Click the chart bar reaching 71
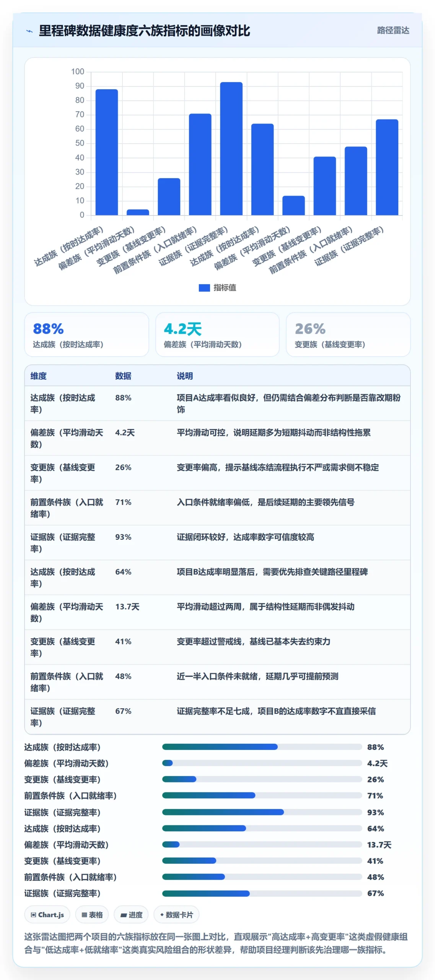 (x=200, y=164)
